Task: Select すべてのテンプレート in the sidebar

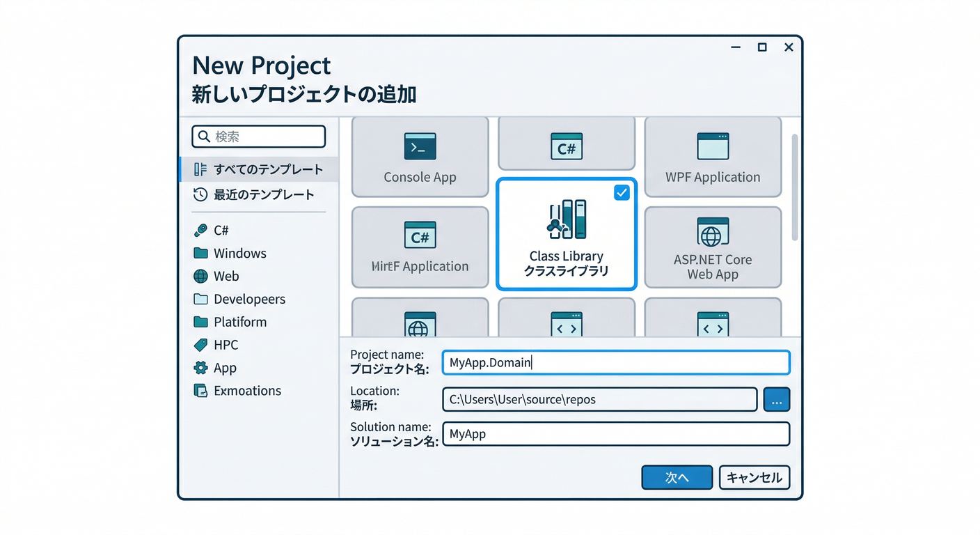Action: click(x=258, y=169)
